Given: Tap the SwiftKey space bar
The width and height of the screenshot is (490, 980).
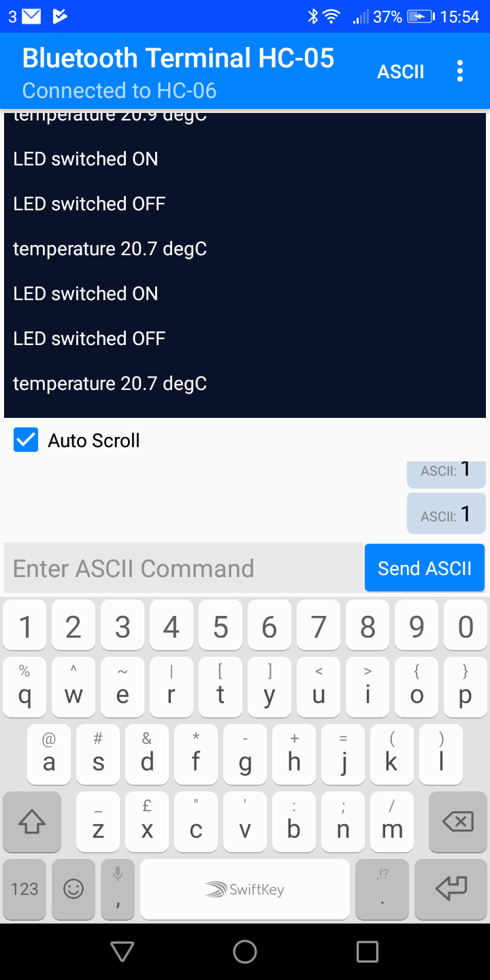Looking at the screenshot, I should click(245, 889).
